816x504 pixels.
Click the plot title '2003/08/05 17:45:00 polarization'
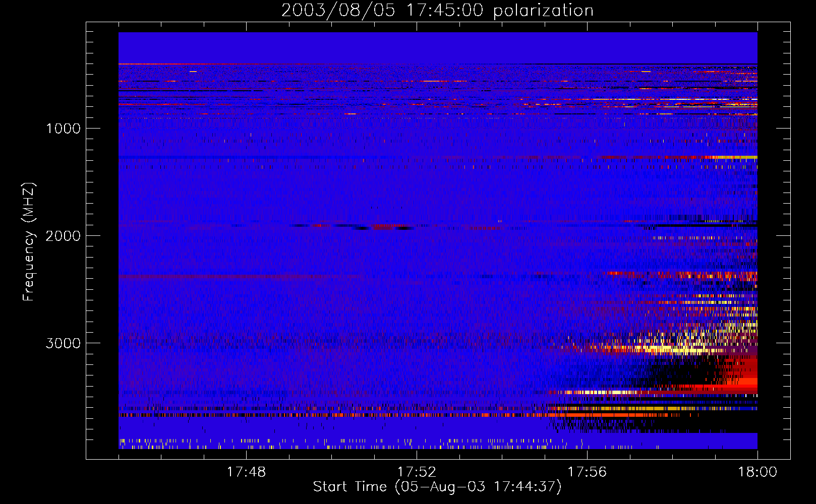(437, 10)
